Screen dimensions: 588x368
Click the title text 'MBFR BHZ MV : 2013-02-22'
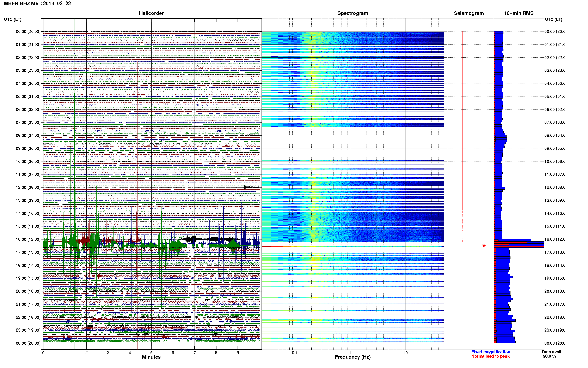coord(37,3)
